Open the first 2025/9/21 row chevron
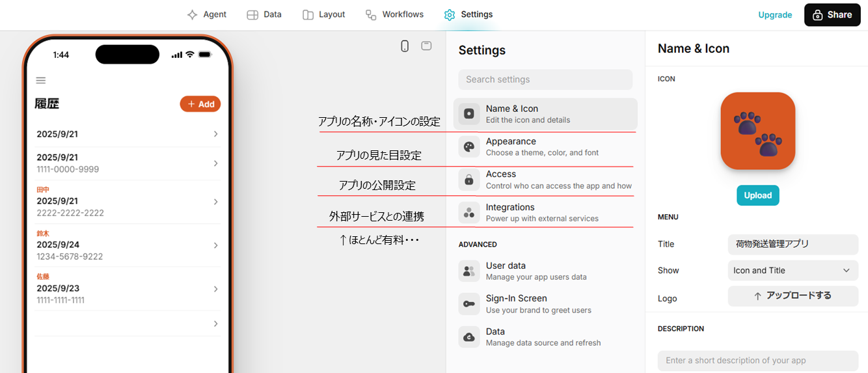 [x=215, y=134]
